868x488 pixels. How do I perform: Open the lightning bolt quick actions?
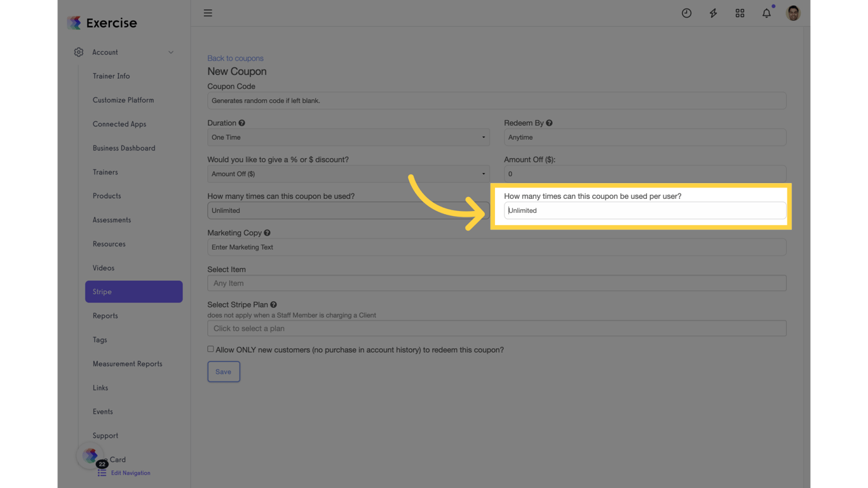[x=713, y=13]
